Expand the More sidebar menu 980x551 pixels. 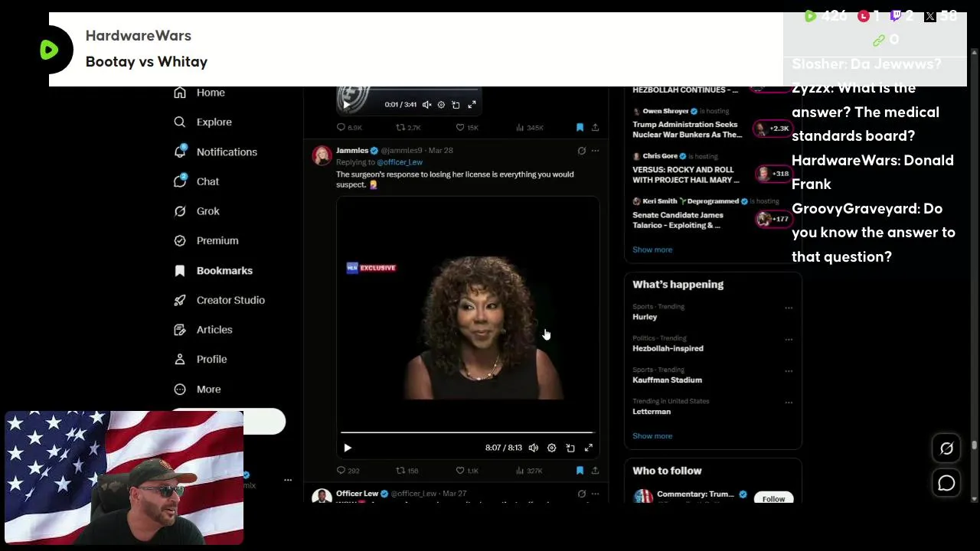click(198, 389)
